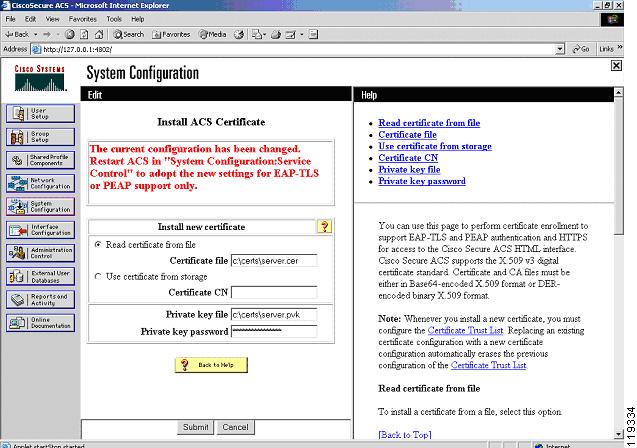Open Group Setup in the sidebar
Screen dimensions: 637x448
pyautogui.click(x=40, y=136)
